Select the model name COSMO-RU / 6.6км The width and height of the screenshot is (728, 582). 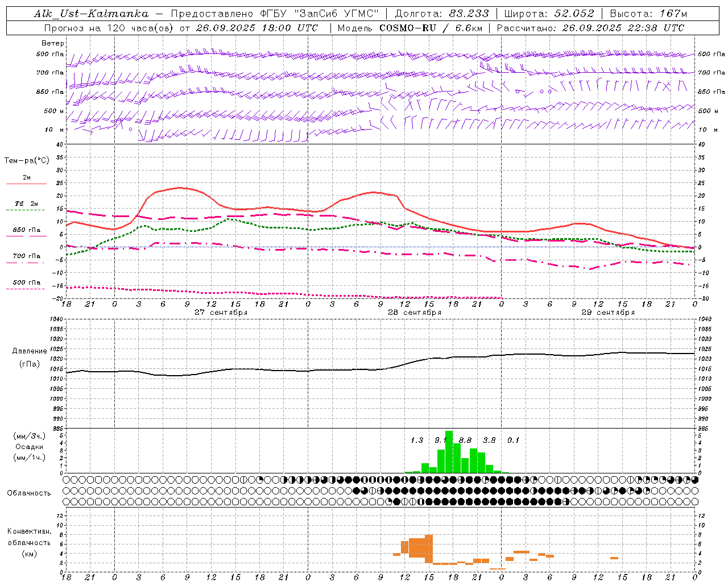click(x=430, y=28)
